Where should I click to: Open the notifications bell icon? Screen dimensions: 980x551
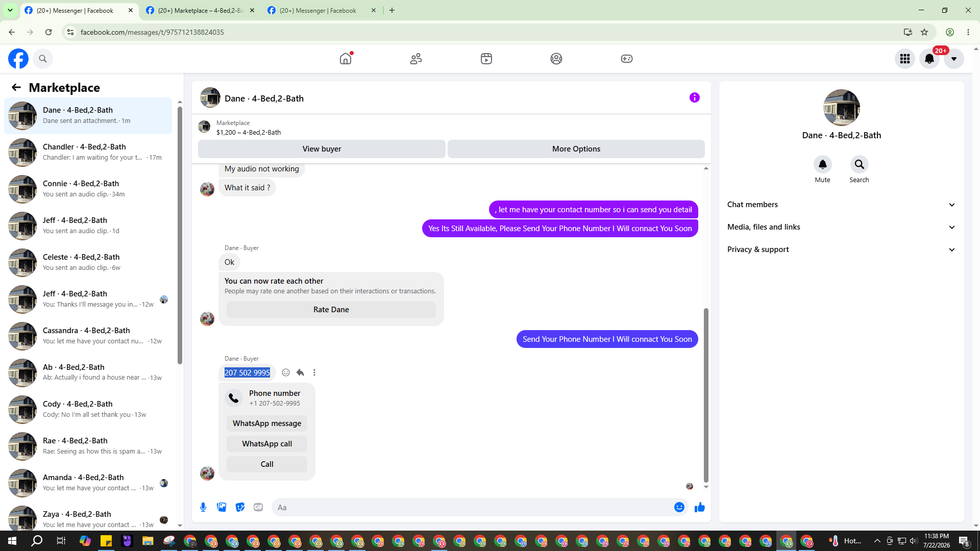point(929,59)
